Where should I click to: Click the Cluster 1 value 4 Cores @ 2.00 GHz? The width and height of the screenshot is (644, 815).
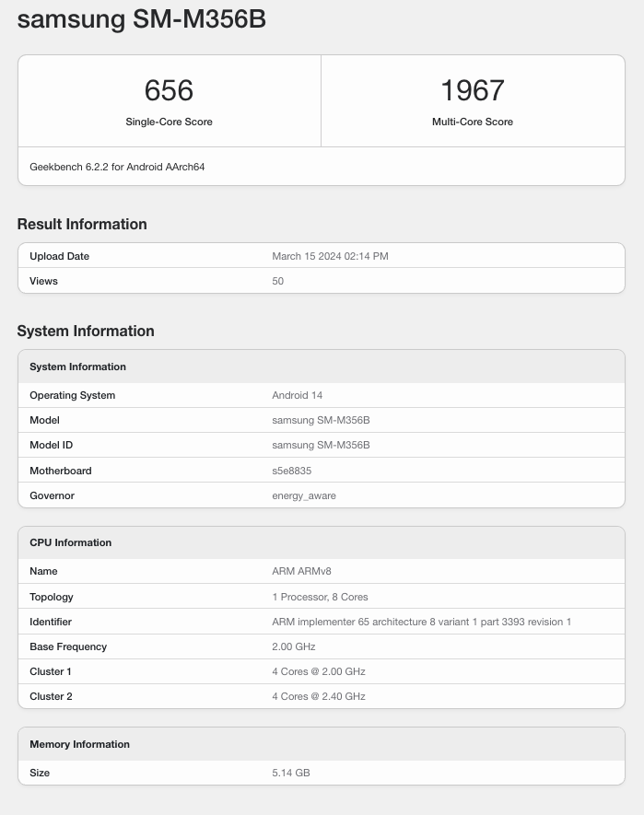(x=319, y=671)
